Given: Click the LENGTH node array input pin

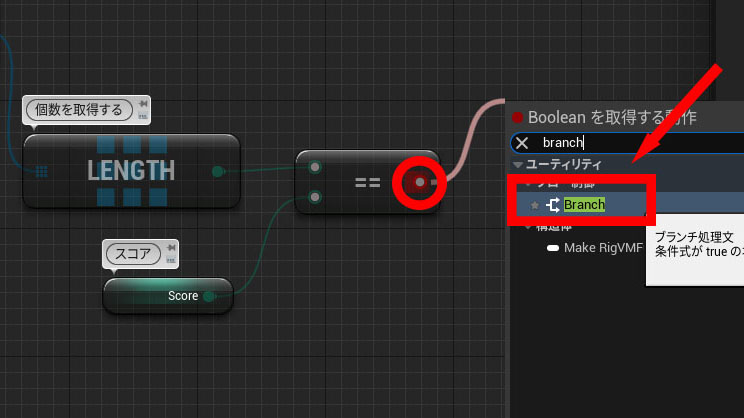Looking at the screenshot, I should pyautogui.click(x=41, y=171).
